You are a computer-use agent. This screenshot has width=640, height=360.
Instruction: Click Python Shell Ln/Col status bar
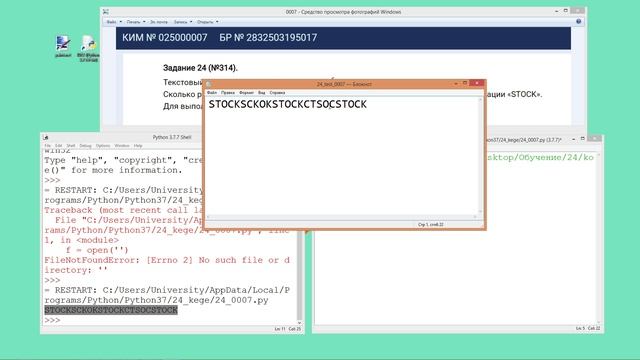pos(287,329)
